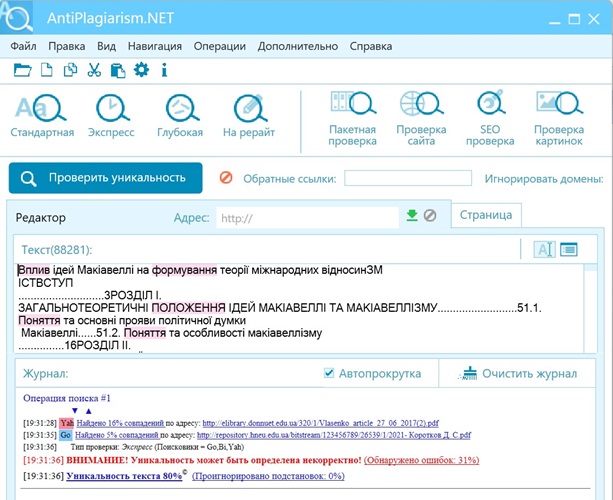Jump to previous result with up triangle
This screenshot has height=500, width=613.
click(x=89, y=411)
